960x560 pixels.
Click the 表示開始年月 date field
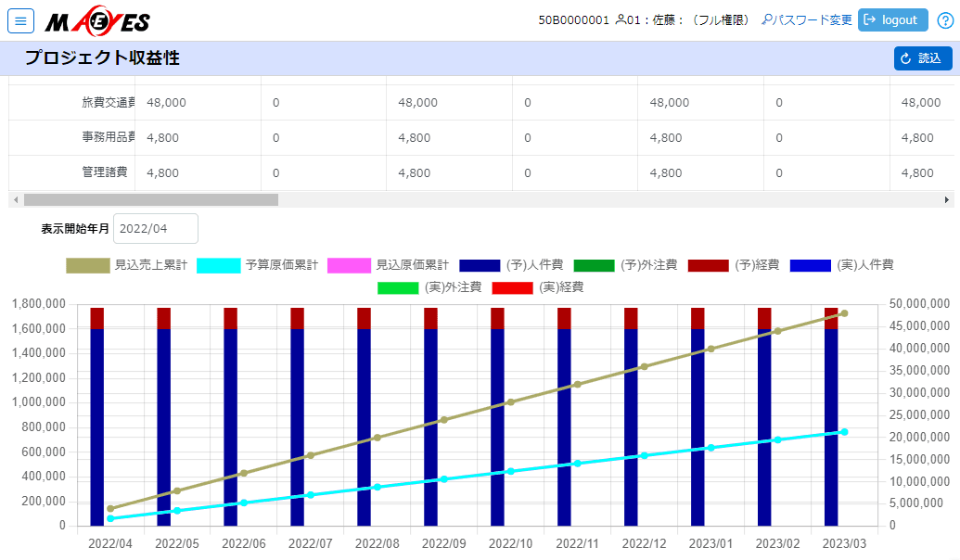[156, 228]
